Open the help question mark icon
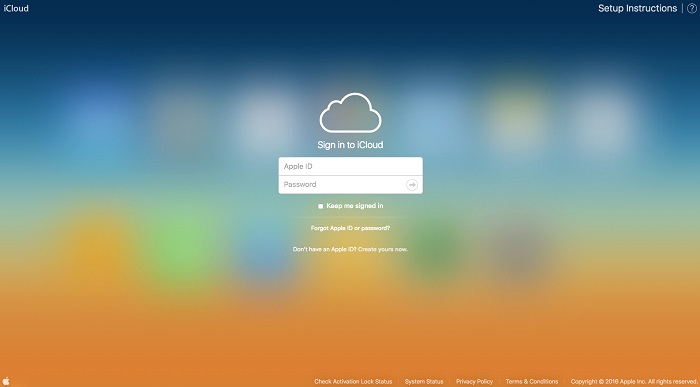700x387 pixels. 692,8
